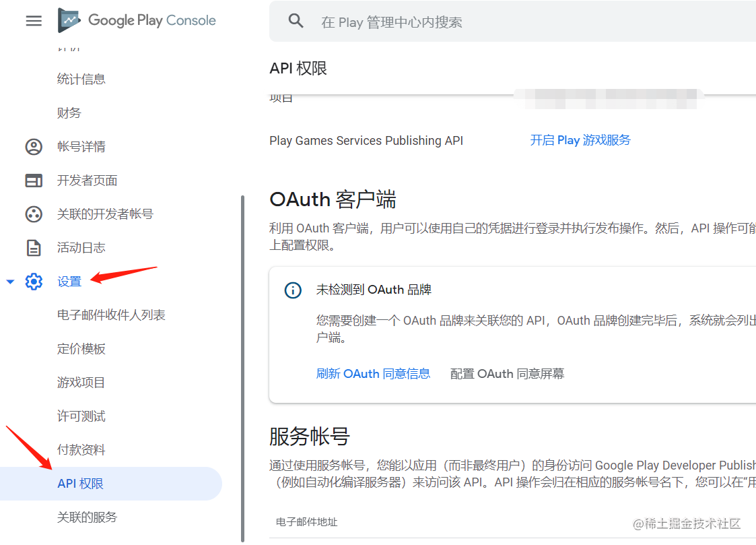Image resolution: width=756 pixels, height=545 pixels.
Task: Click the Play Games Services Publishing API label
Action: [366, 141]
